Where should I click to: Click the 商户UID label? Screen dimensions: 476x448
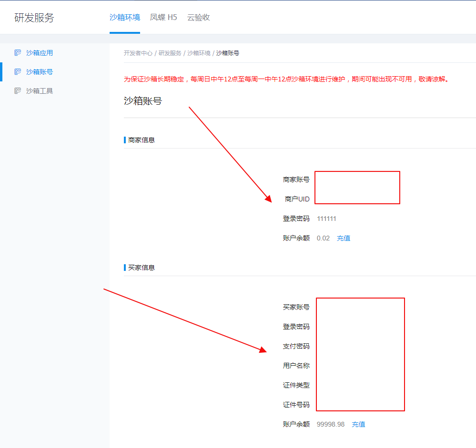click(x=297, y=199)
